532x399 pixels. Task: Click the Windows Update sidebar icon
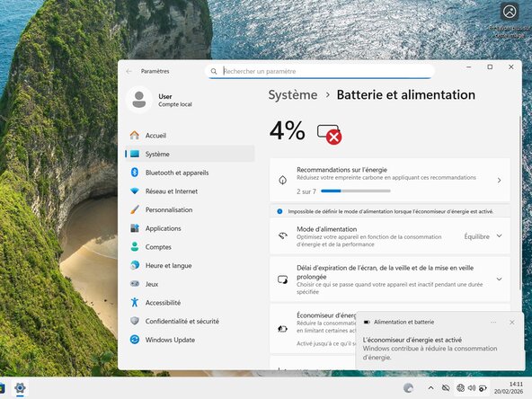[135, 340]
